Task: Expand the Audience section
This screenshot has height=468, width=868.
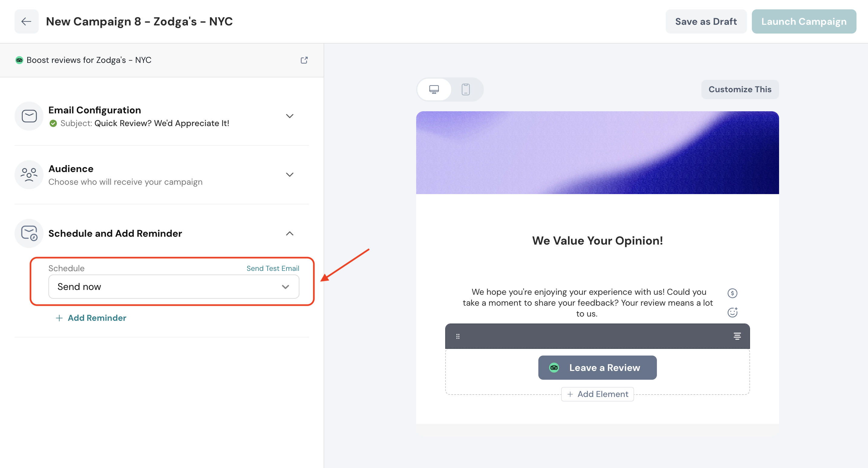Action: 289,175
